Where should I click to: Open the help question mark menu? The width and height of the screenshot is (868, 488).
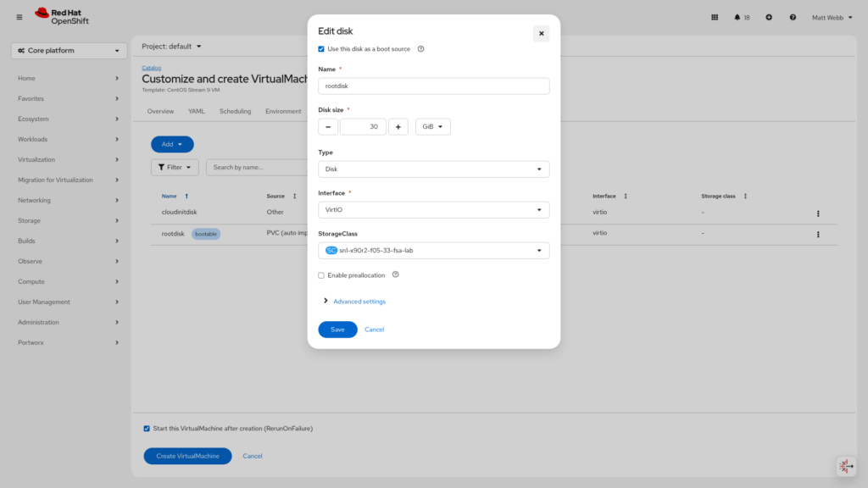tap(793, 17)
